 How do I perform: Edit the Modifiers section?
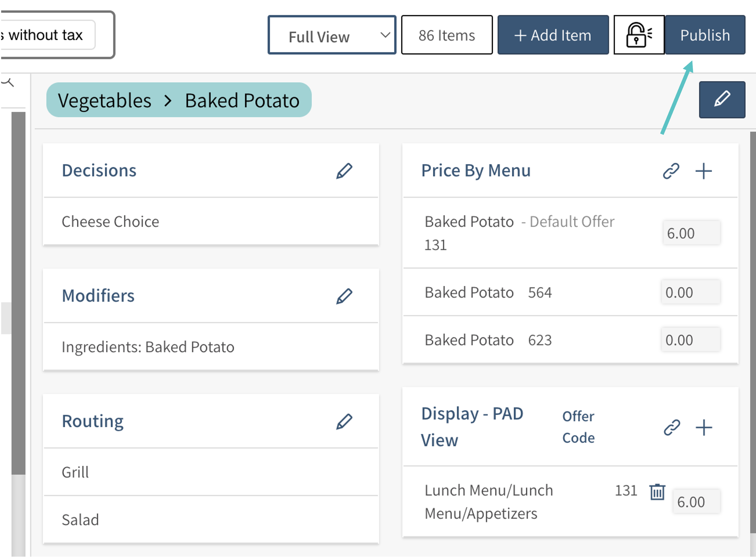click(344, 296)
